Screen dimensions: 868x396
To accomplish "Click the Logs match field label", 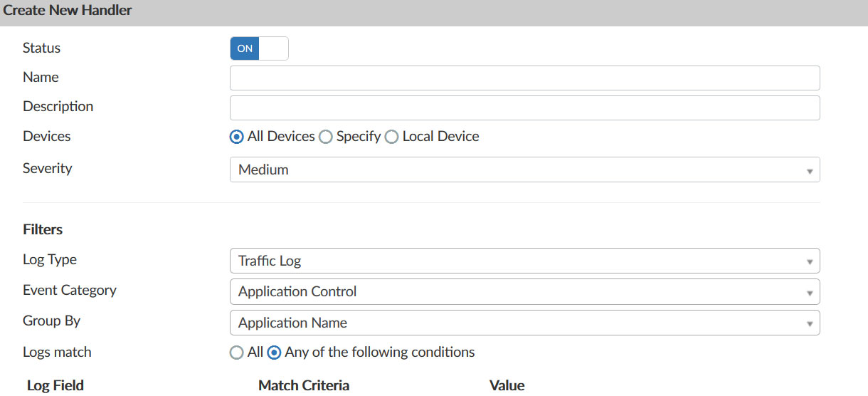I will [x=57, y=352].
